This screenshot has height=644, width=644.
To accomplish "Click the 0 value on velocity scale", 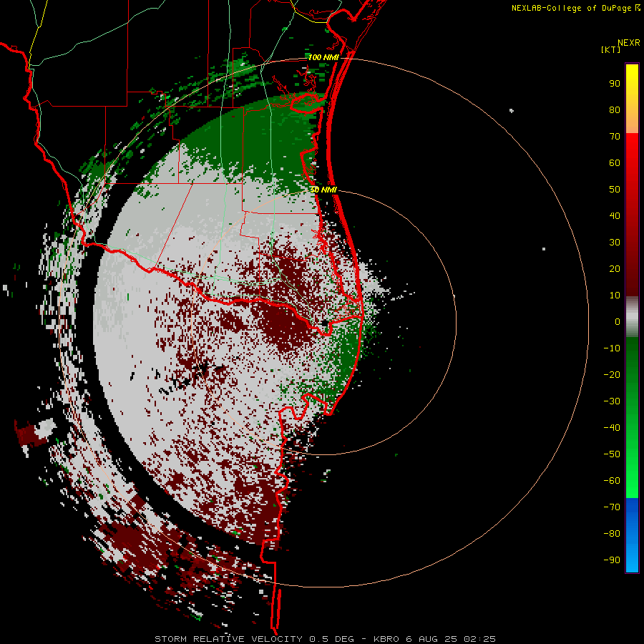I will tap(618, 322).
